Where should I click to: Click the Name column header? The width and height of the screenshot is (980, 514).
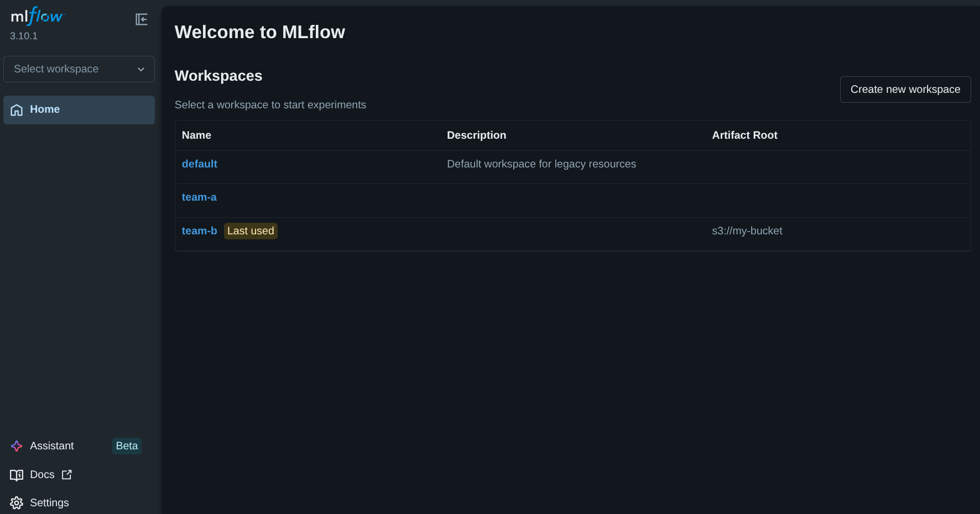[196, 135]
